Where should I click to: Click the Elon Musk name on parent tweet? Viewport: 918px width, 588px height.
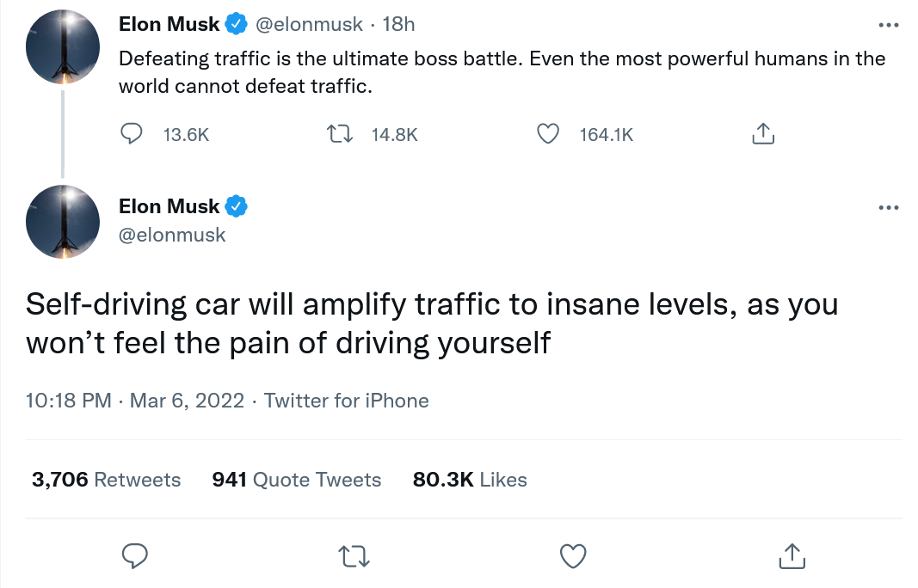coord(169,25)
